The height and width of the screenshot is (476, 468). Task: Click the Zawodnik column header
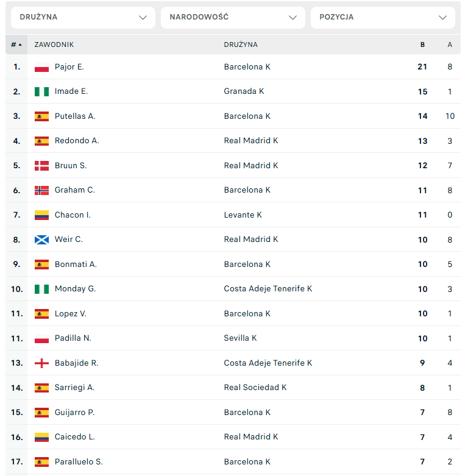click(x=54, y=44)
